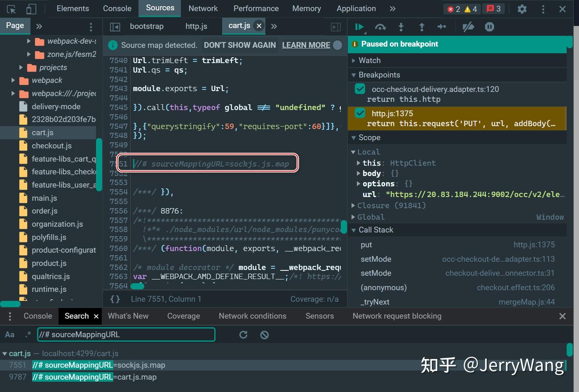Collapse the Local scope group
The image size is (579, 392).
(353, 152)
